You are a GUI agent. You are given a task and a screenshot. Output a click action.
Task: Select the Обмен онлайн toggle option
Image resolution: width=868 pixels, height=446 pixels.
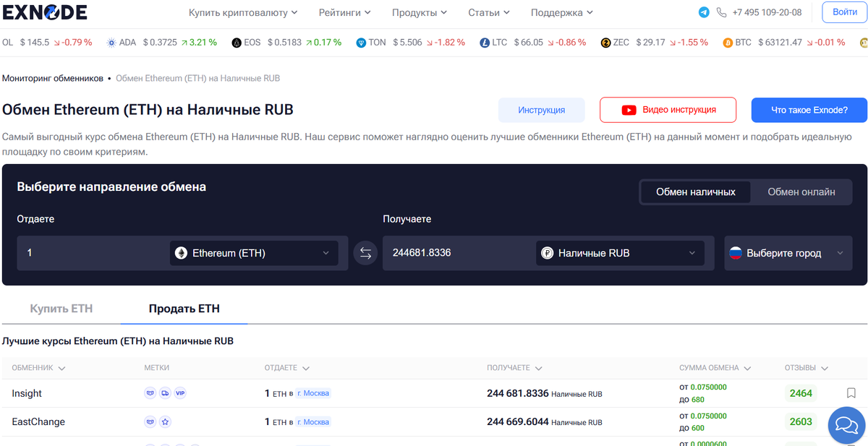click(801, 192)
